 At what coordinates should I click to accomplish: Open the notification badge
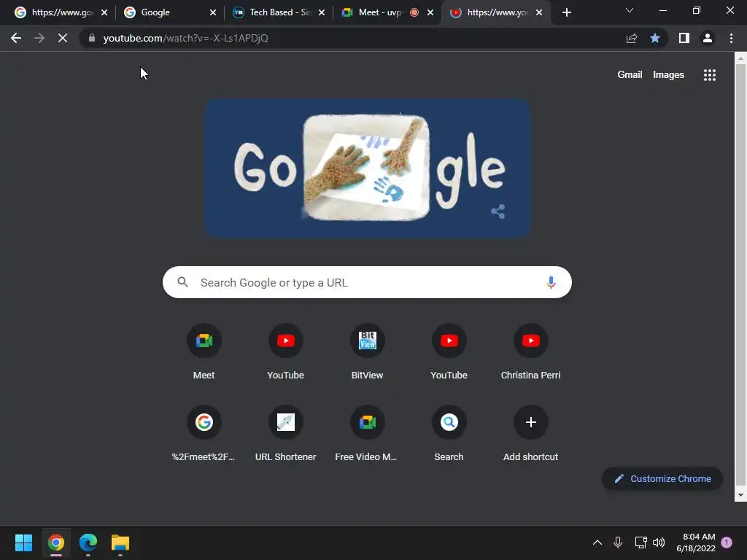(727, 542)
